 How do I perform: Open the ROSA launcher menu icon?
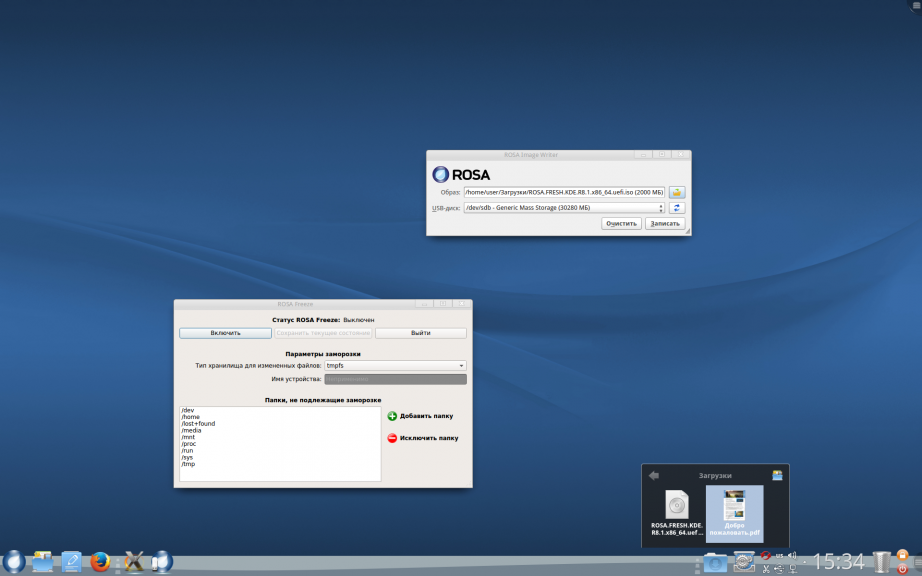pyautogui.click(x=13, y=562)
